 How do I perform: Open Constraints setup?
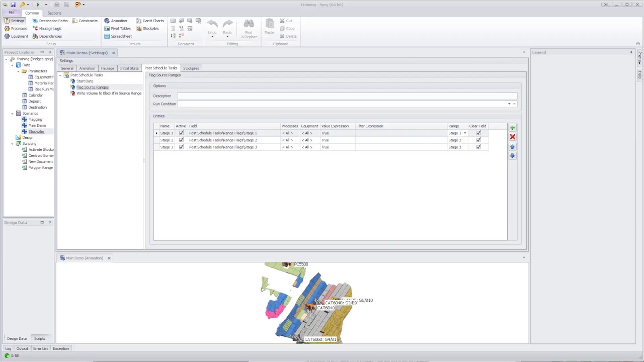pyautogui.click(x=85, y=21)
